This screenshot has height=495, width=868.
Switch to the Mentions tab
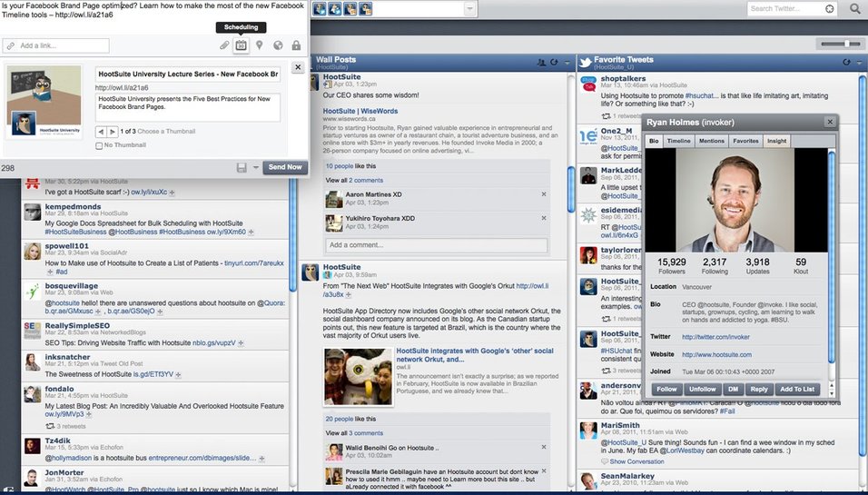pos(712,141)
